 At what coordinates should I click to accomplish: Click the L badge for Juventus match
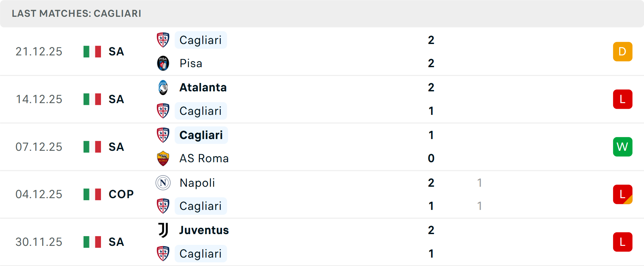coord(623,242)
